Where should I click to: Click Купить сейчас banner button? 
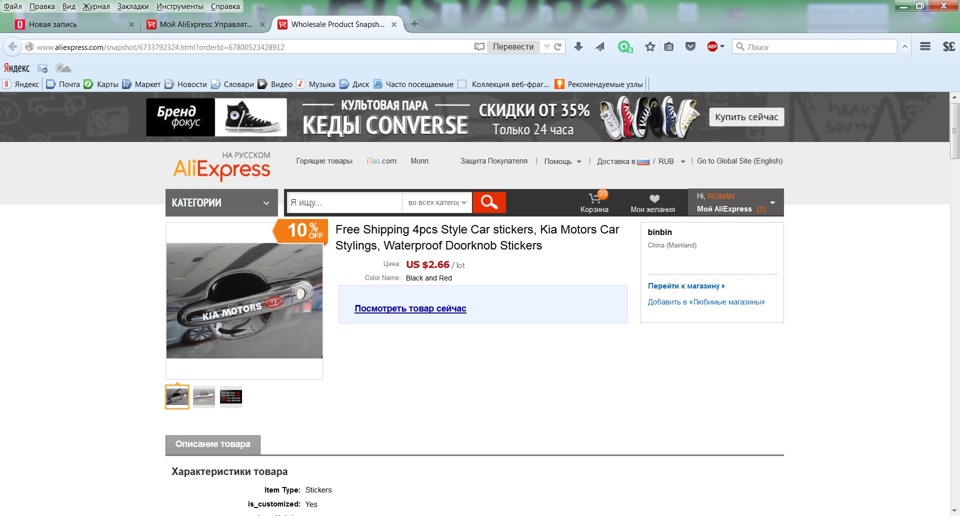(746, 117)
